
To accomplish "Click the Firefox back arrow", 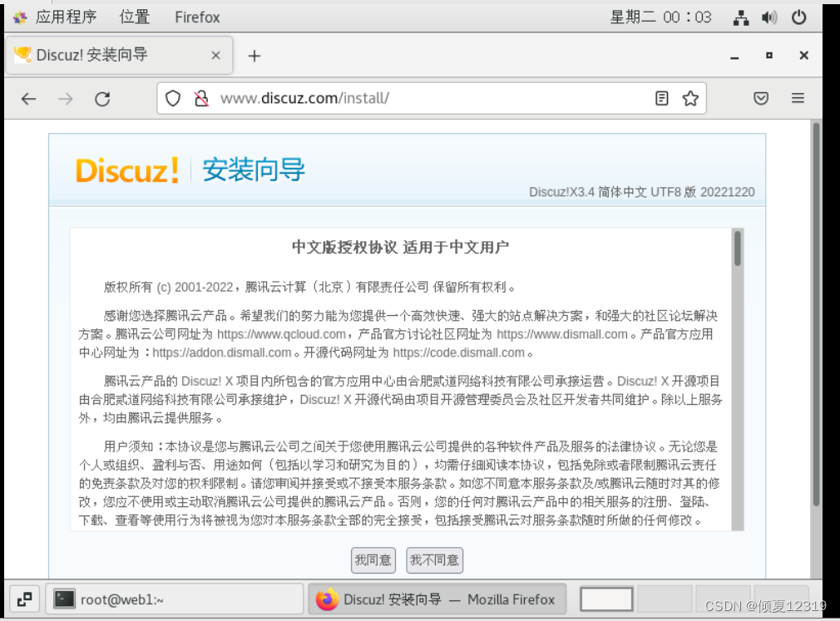I will 28,98.
